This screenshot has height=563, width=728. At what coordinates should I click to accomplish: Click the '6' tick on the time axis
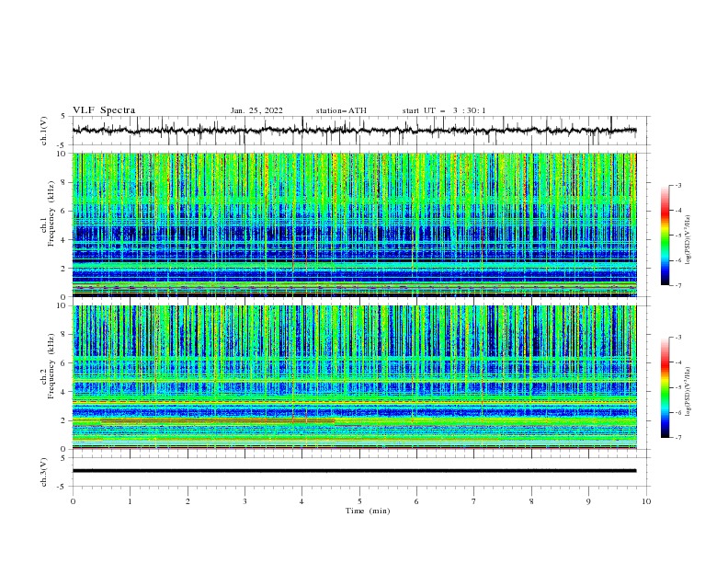[416, 501]
